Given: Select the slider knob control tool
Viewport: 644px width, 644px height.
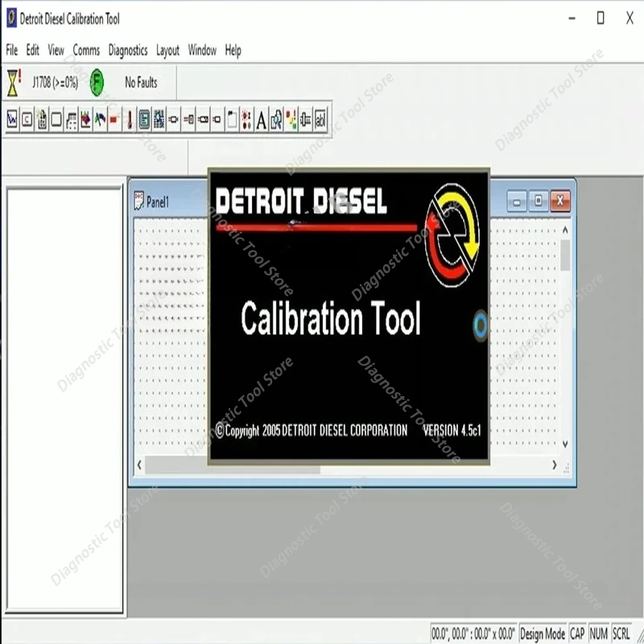Looking at the screenshot, I should (x=306, y=120).
